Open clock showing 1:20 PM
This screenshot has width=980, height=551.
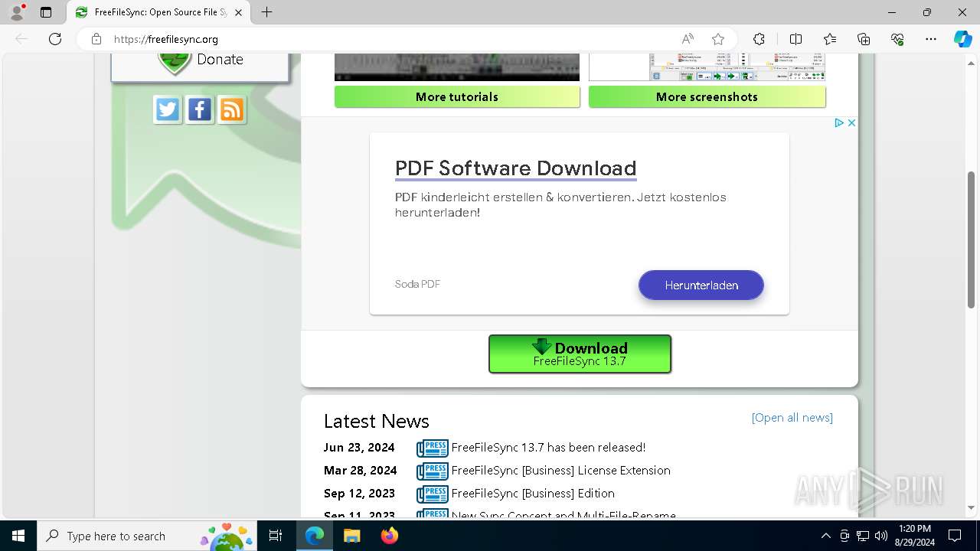click(914, 536)
